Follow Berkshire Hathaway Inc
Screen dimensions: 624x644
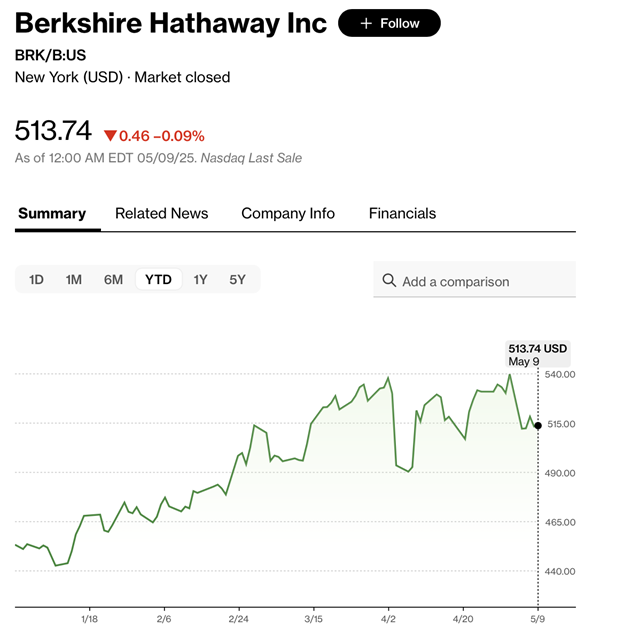click(389, 23)
